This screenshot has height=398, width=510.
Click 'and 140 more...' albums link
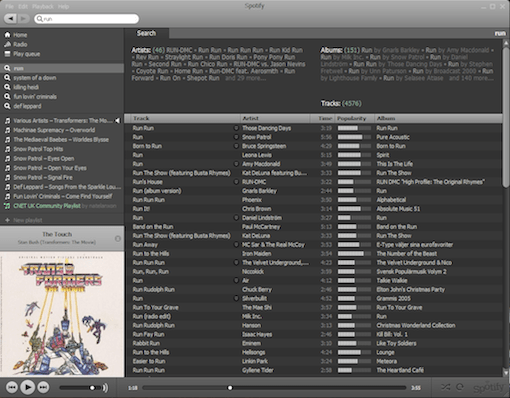click(471, 78)
